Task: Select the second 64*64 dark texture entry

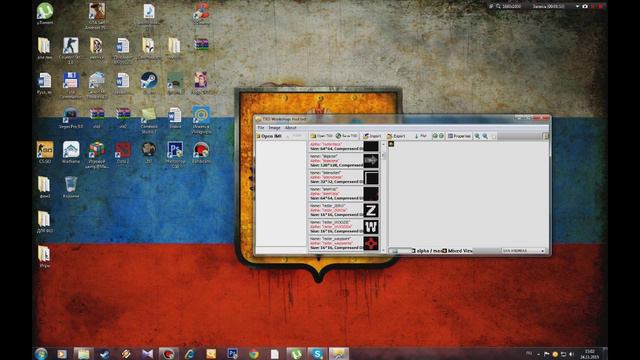Action: (x=344, y=194)
